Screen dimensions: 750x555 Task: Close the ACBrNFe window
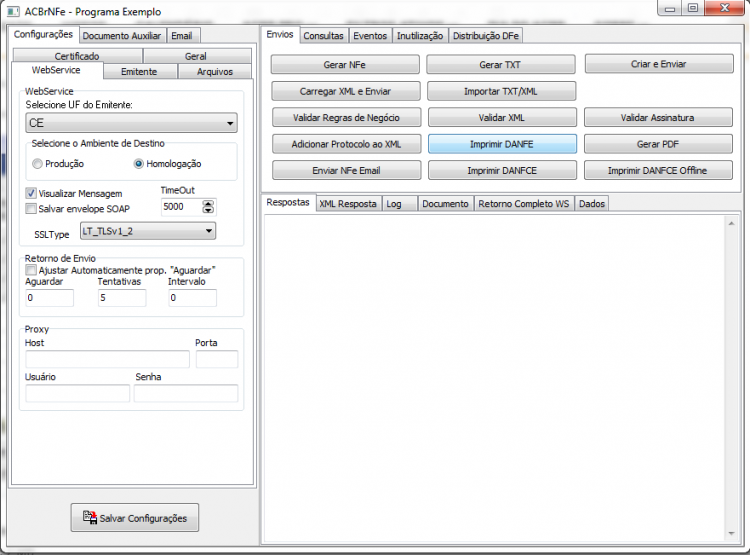(725, 8)
